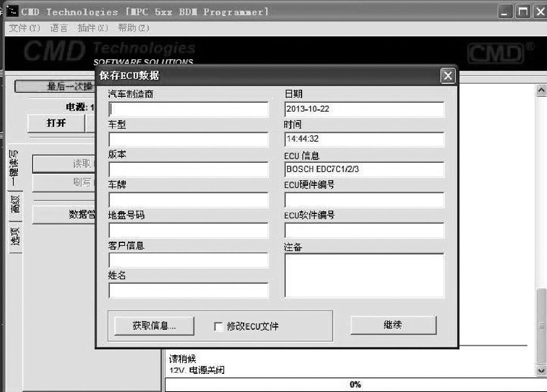The image size is (547, 392).
Task: Click the log scrollbar up arrow
Action: (541, 90)
